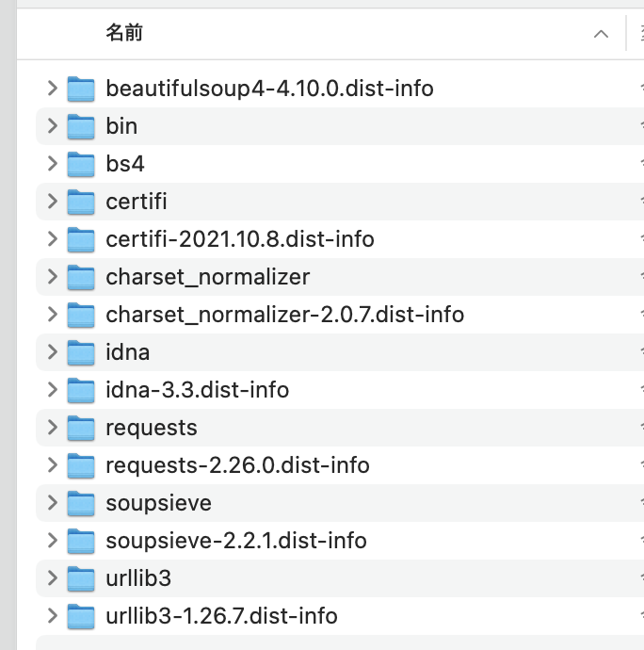The height and width of the screenshot is (650, 644).
Task: Select the urllib3 folder icon
Action: (x=81, y=578)
